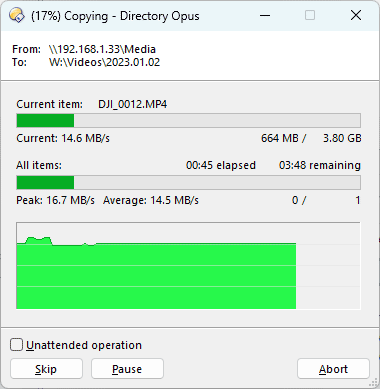Screen dimensions: 380x389
Task: Click the destination path W:\Videos\2023.01.02
Action: [104, 62]
